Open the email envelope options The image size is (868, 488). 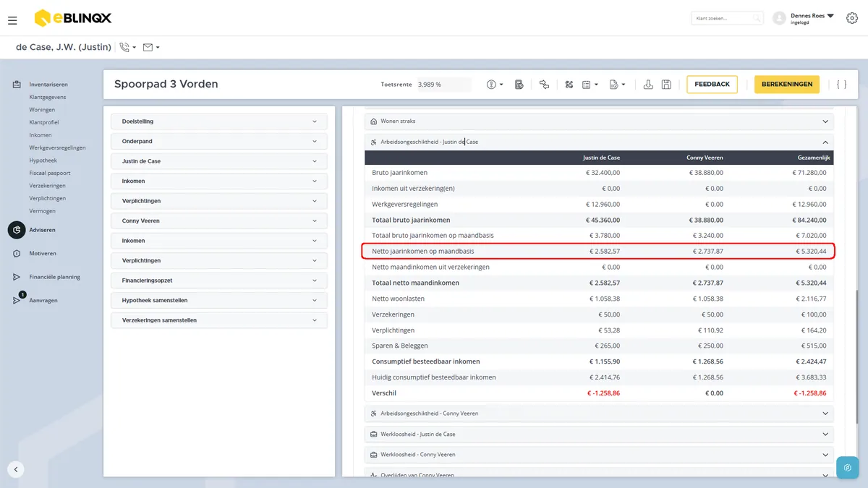[151, 48]
